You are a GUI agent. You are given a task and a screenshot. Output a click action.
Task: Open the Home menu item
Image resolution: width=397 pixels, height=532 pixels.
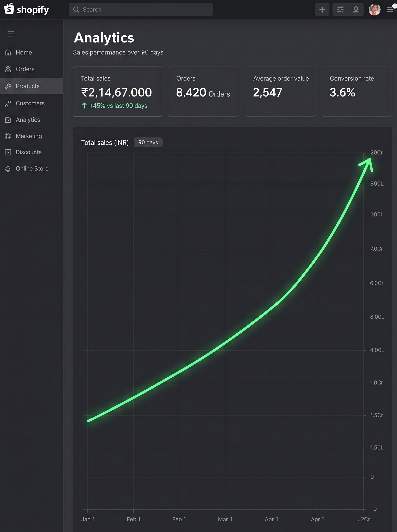31,52
